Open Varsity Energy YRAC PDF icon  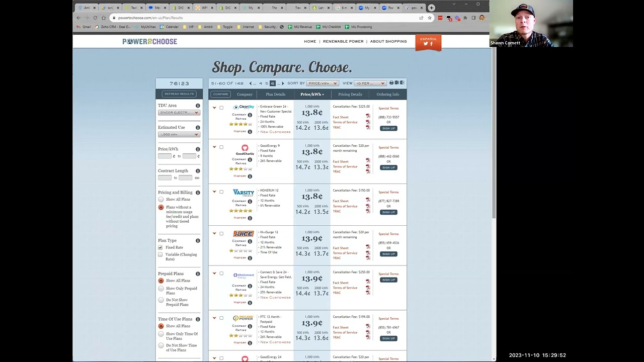pos(368,211)
